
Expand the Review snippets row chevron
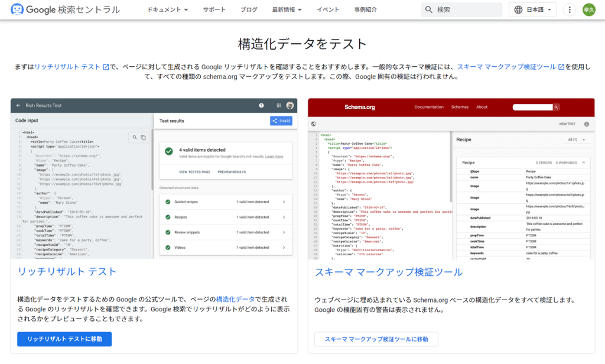[x=284, y=232]
